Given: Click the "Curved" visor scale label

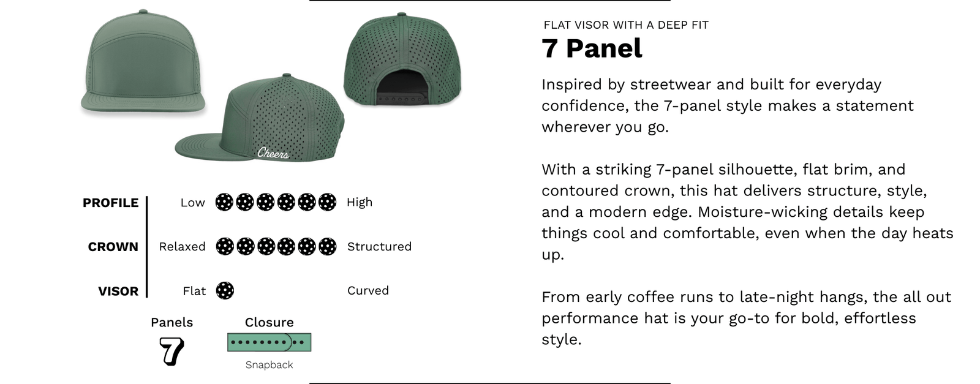Looking at the screenshot, I should click(367, 290).
